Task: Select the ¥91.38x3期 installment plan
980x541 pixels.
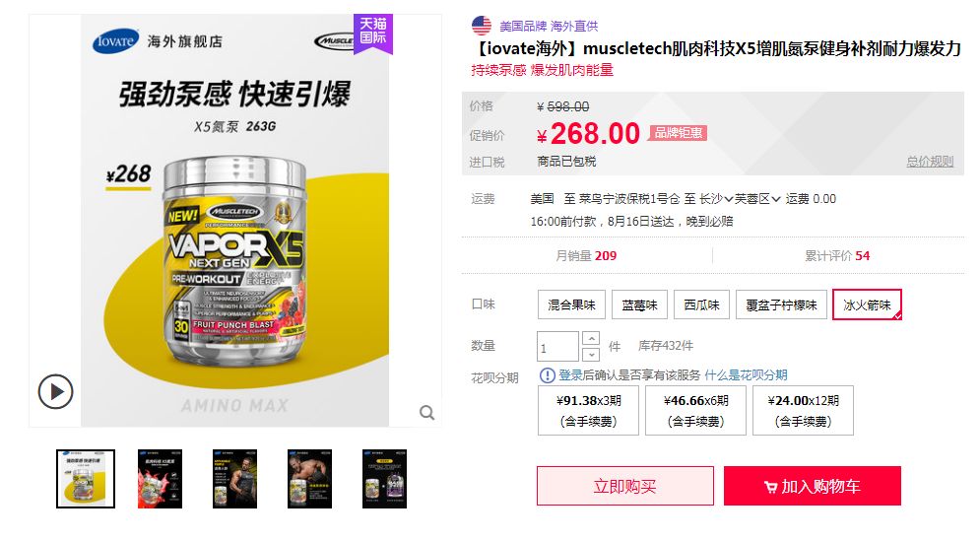Action: click(x=588, y=410)
